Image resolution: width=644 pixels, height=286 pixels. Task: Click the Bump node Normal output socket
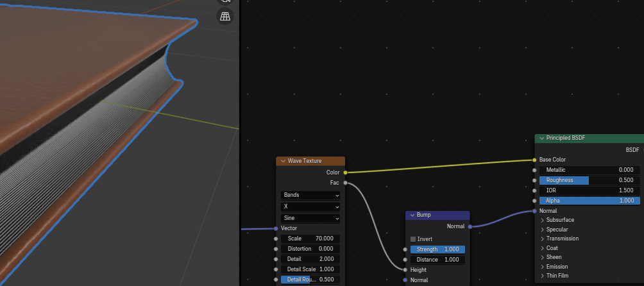(x=470, y=226)
